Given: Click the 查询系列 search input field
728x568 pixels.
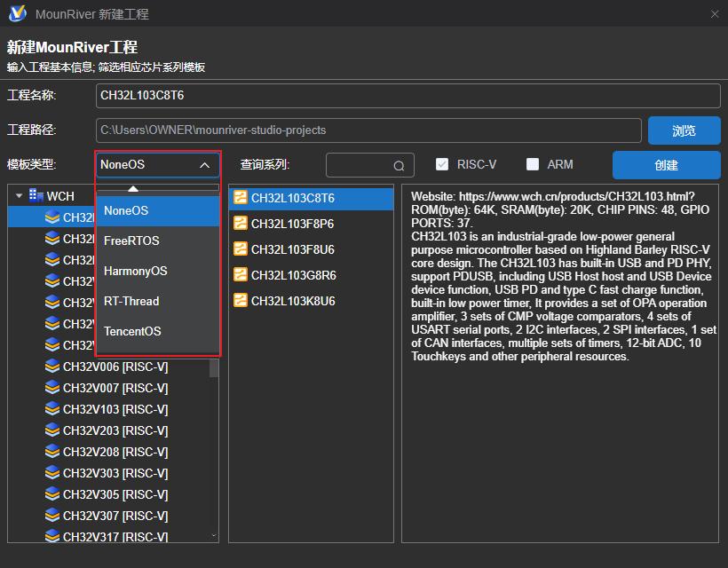Looking at the screenshot, I should point(370,165).
